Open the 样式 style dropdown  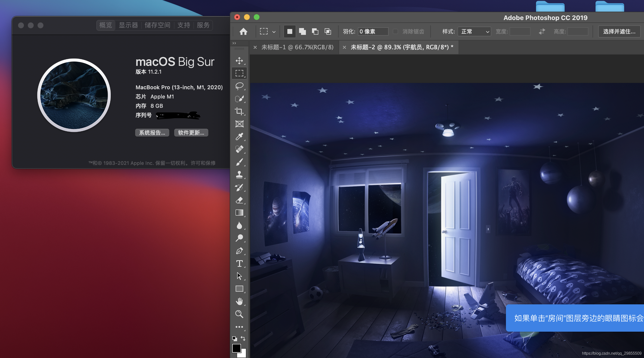click(474, 31)
